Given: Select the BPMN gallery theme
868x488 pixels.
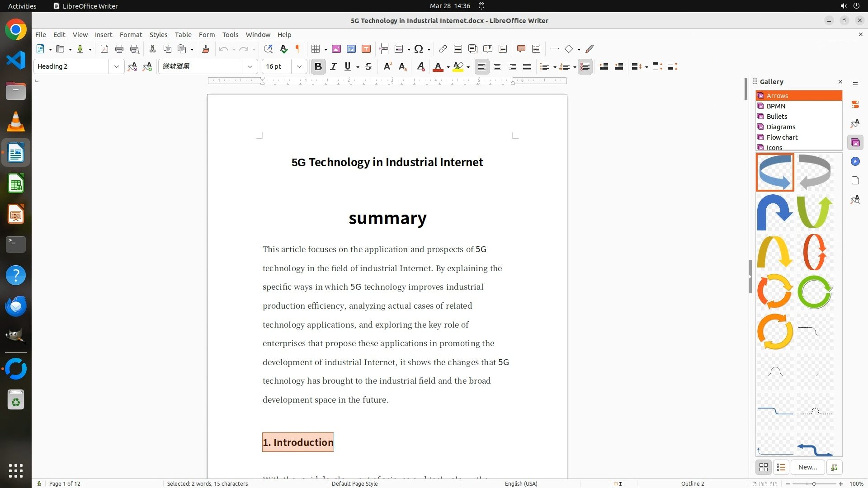Looking at the screenshot, I should (x=776, y=106).
